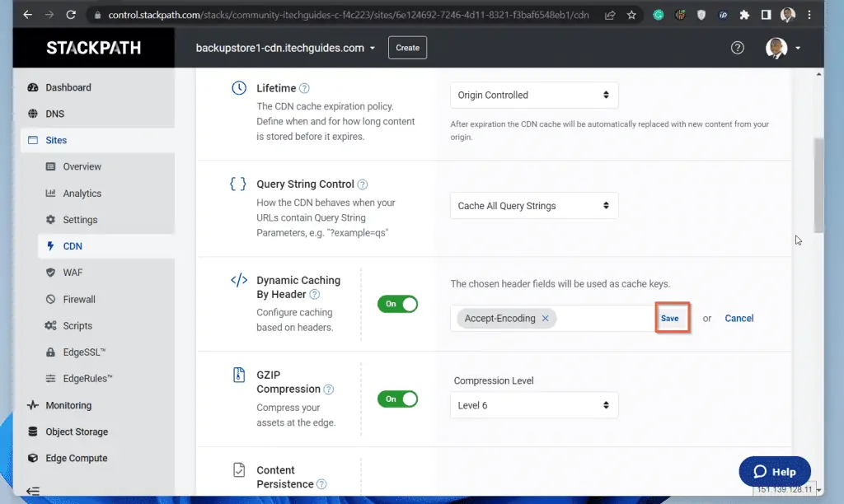Bookmark this page with the star icon
The image size is (844, 504).
point(631,15)
